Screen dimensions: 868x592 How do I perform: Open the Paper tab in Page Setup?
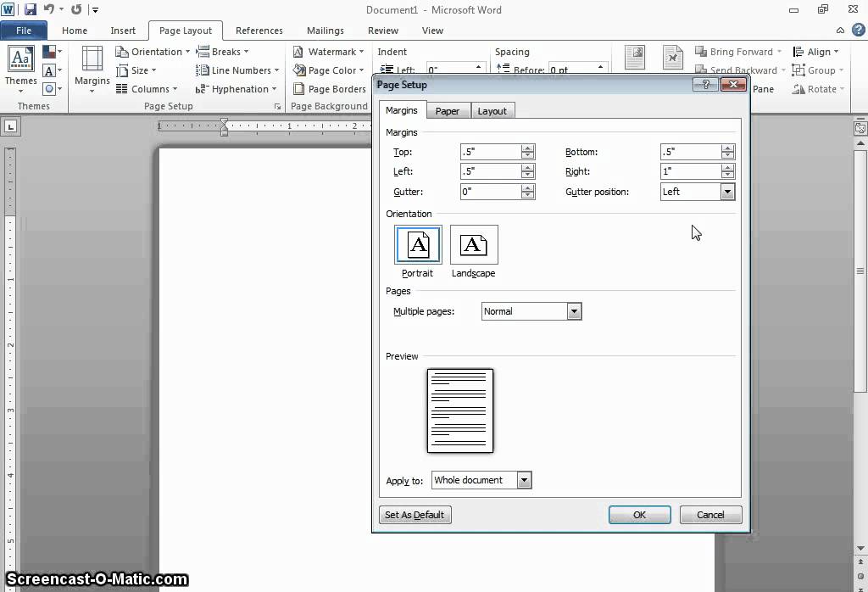448,111
